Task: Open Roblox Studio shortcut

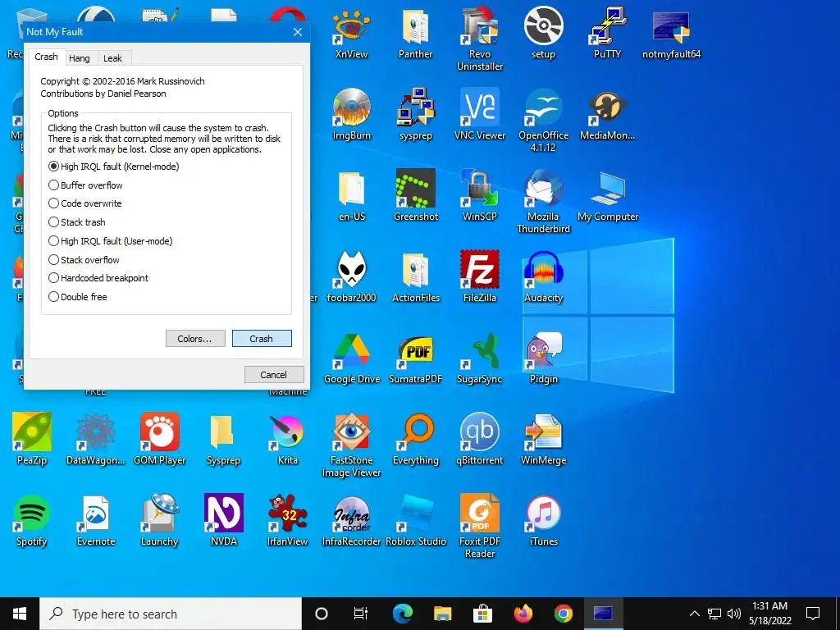Action: coord(416,521)
